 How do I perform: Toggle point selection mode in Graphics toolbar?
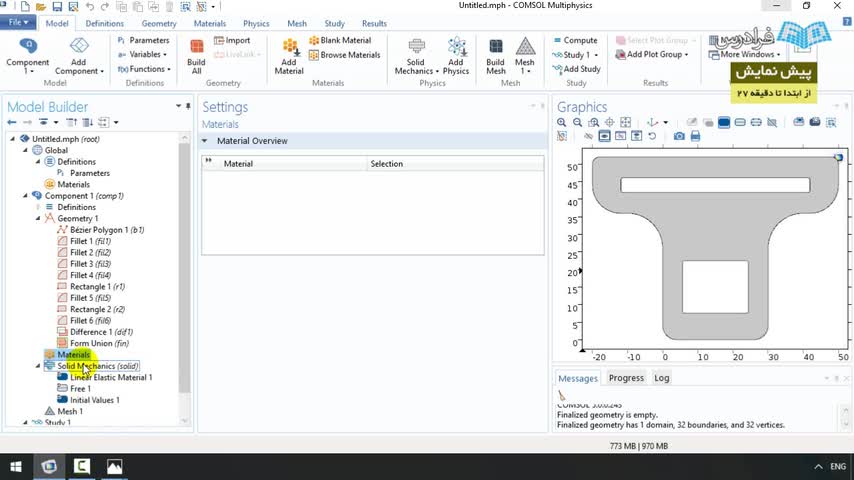coord(756,122)
